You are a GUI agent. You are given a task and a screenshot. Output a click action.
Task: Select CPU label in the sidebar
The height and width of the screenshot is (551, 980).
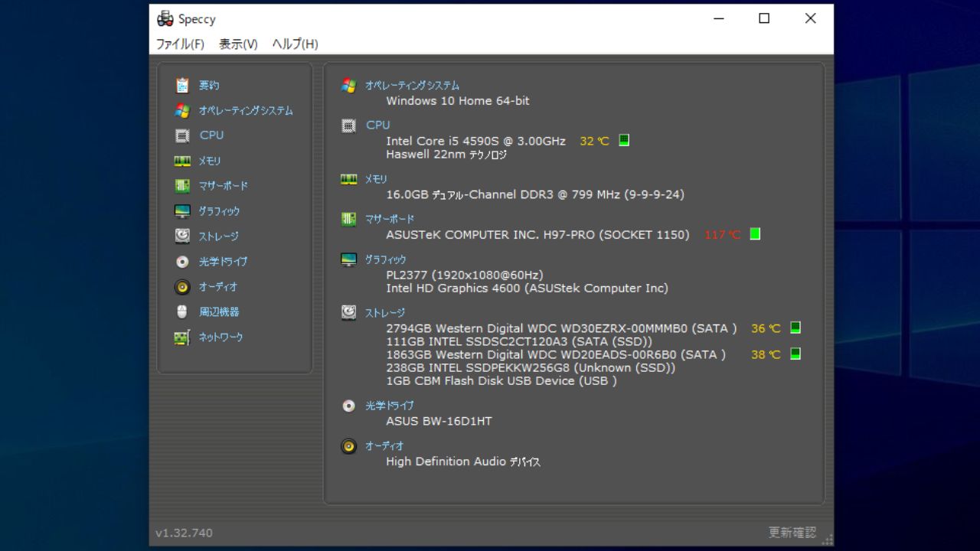[x=211, y=135]
